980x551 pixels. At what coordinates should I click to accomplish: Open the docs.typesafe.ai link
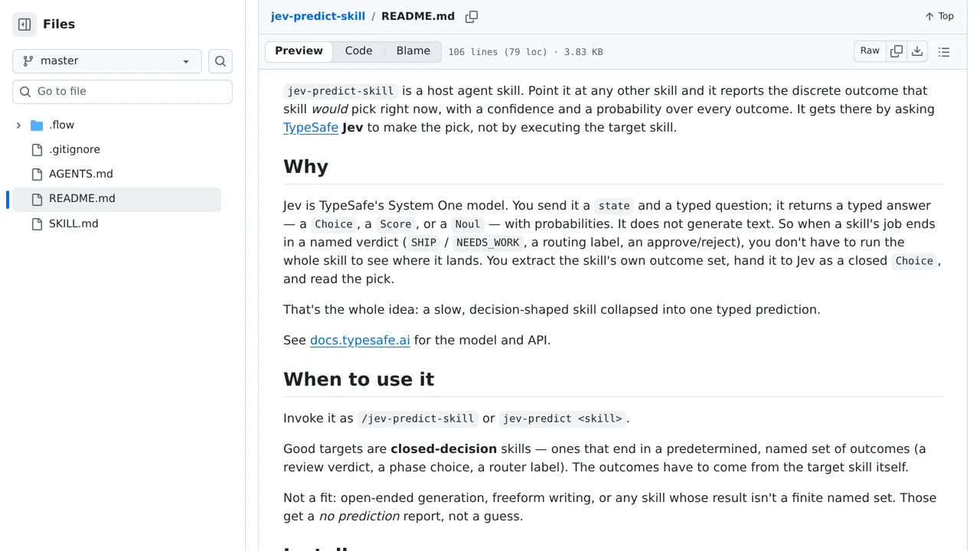click(360, 340)
